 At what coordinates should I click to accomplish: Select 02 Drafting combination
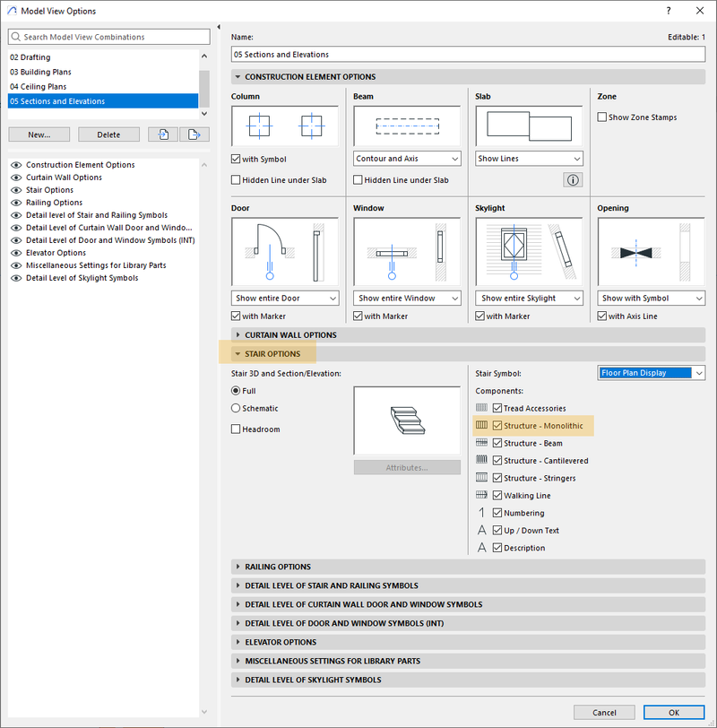click(103, 57)
